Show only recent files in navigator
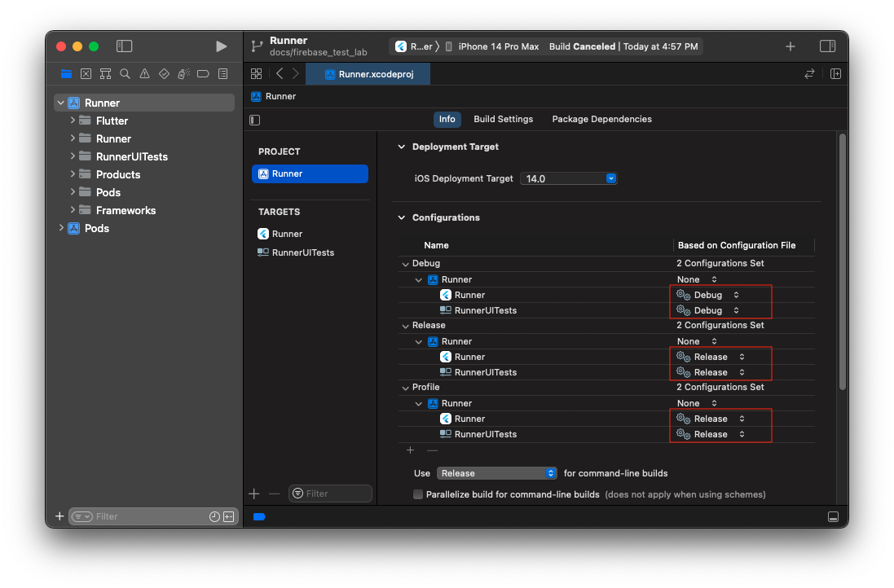 (214, 517)
